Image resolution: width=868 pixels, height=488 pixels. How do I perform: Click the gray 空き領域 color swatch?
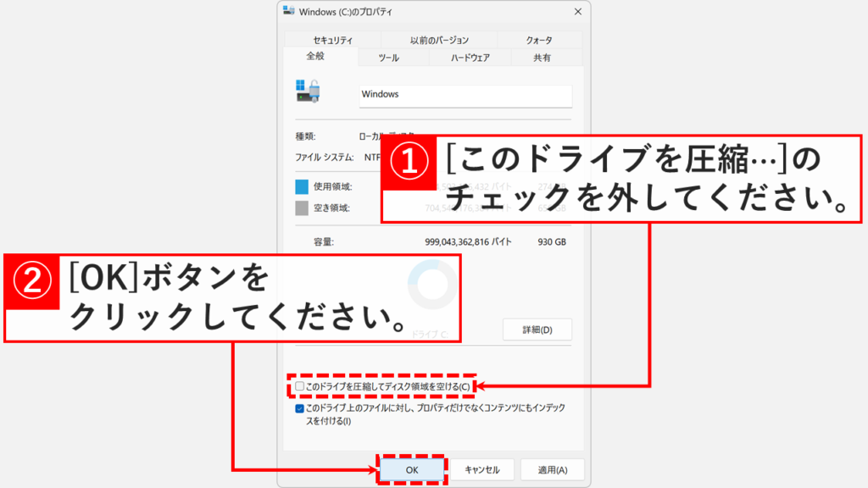[x=301, y=206]
